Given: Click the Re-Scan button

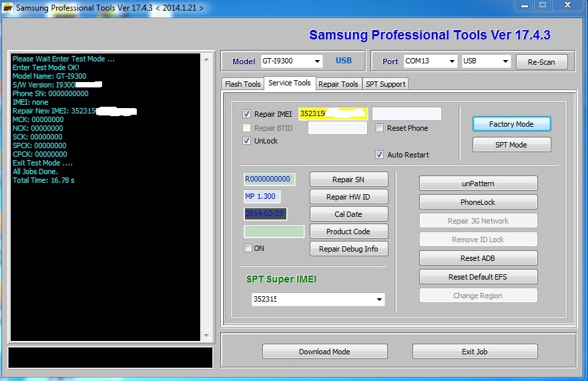Looking at the screenshot, I should click(x=541, y=62).
